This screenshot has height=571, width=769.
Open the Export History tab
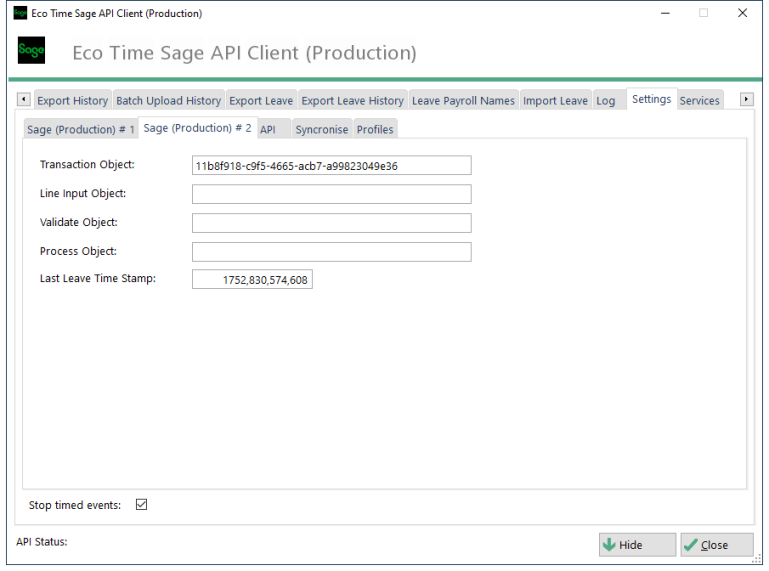click(72, 101)
